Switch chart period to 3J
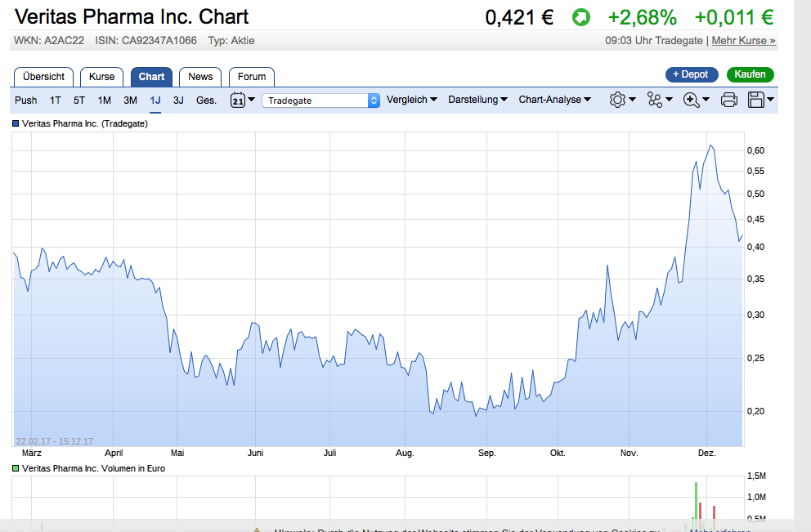This screenshot has height=532, width=811. tap(178, 100)
